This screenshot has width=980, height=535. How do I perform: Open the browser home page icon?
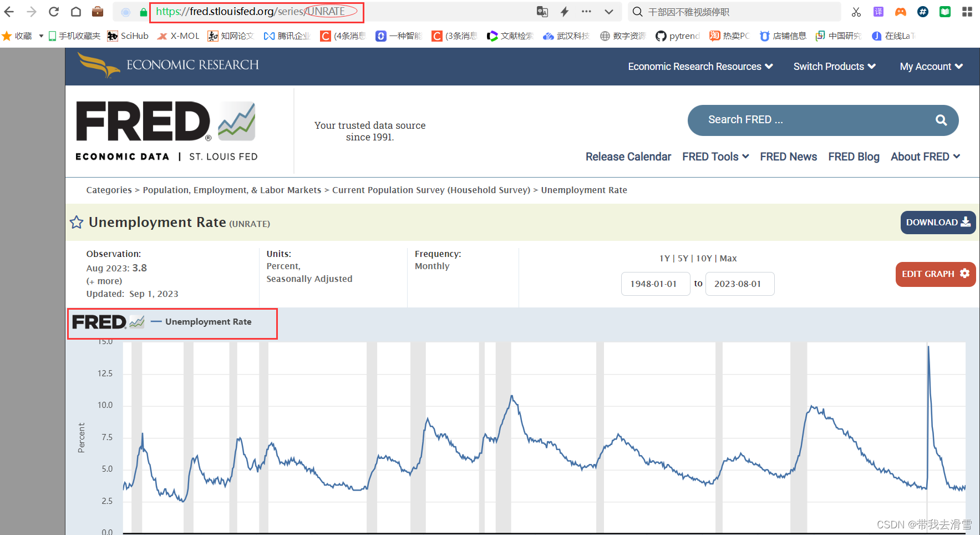(x=76, y=12)
